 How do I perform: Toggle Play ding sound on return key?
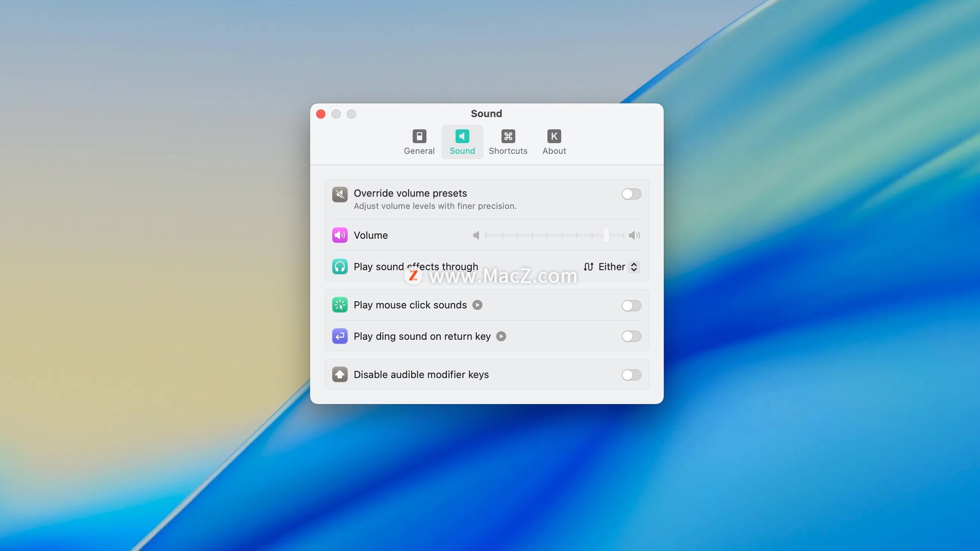point(631,336)
